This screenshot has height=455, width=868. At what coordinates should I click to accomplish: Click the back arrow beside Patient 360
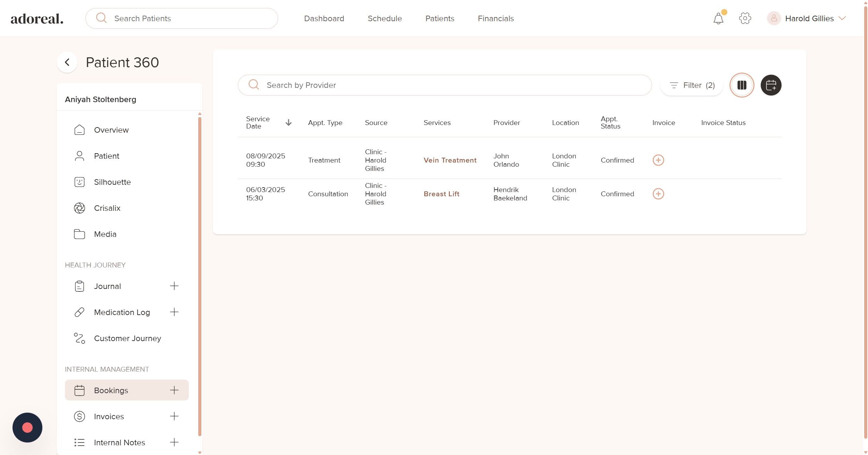67,63
